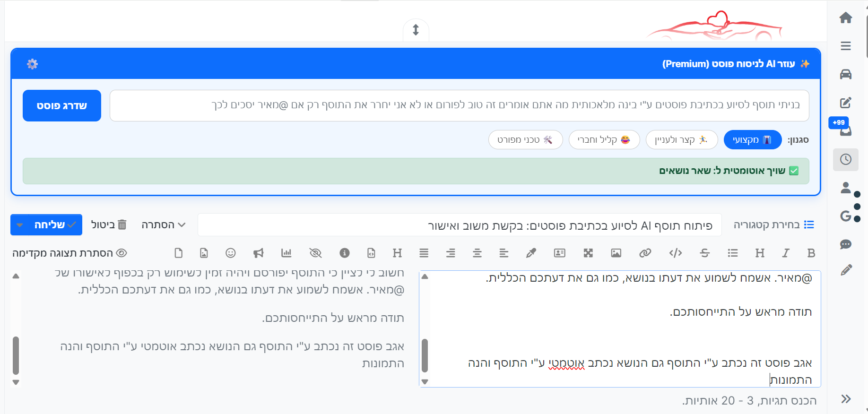868x414 pixels.
Task: Expand sidebar with double chevron arrows
Action: coord(846,399)
